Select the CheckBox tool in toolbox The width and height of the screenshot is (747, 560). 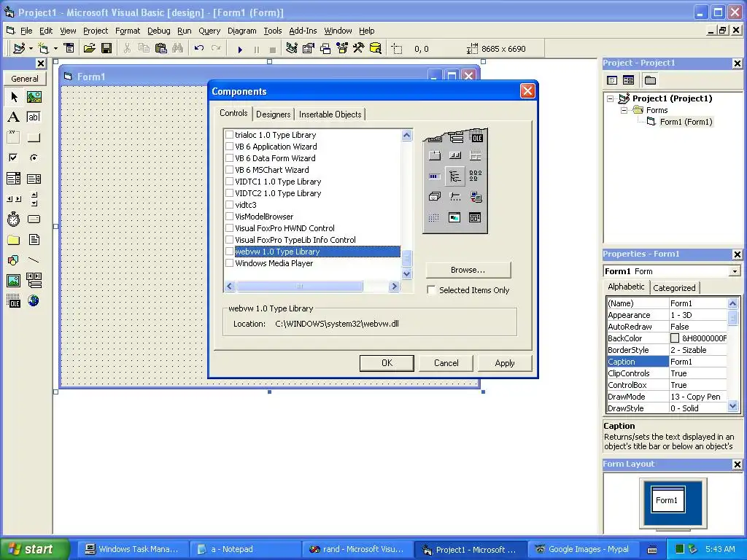14,157
